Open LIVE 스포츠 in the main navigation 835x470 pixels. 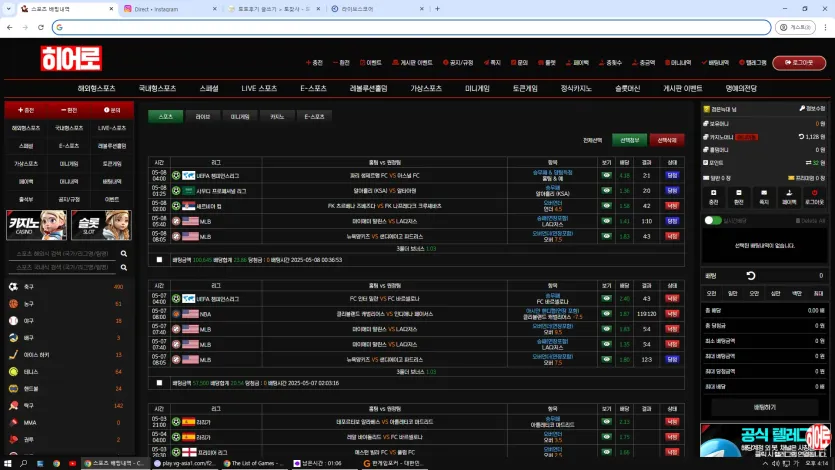tap(259, 88)
